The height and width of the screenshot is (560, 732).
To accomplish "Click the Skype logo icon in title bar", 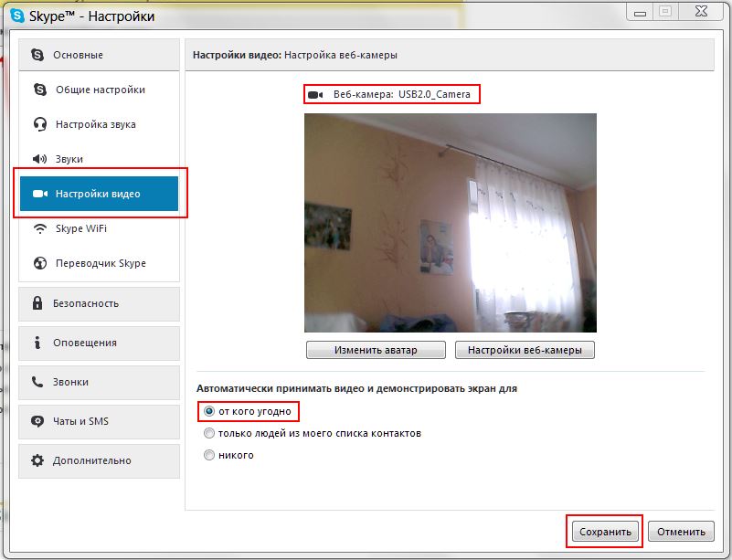I will coord(17,16).
